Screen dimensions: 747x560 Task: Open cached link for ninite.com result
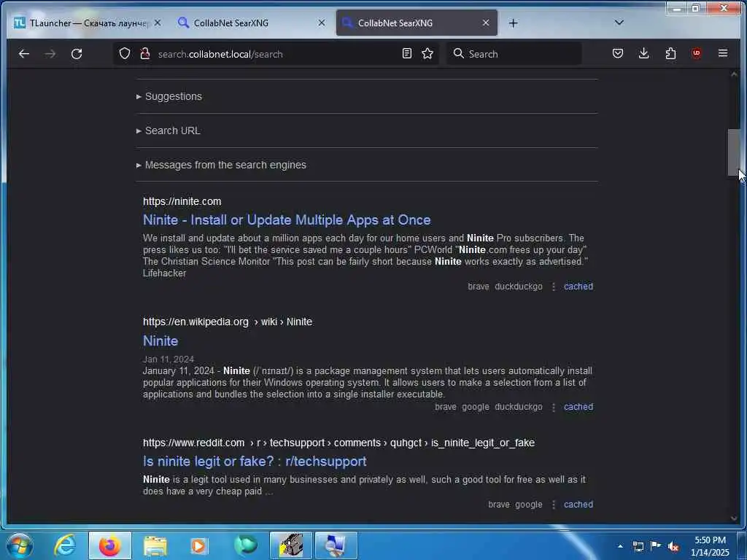click(x=578, y=286)
